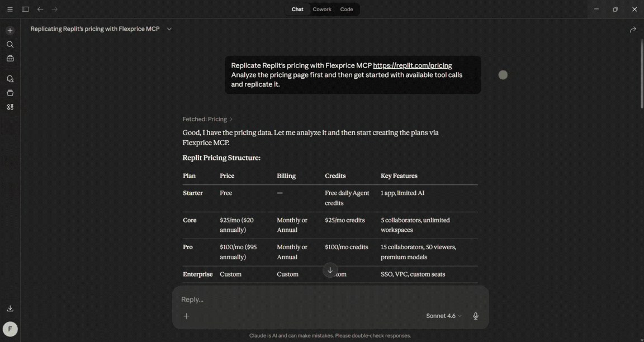
Task: Click the conversation title text
Action: point(95,28)
